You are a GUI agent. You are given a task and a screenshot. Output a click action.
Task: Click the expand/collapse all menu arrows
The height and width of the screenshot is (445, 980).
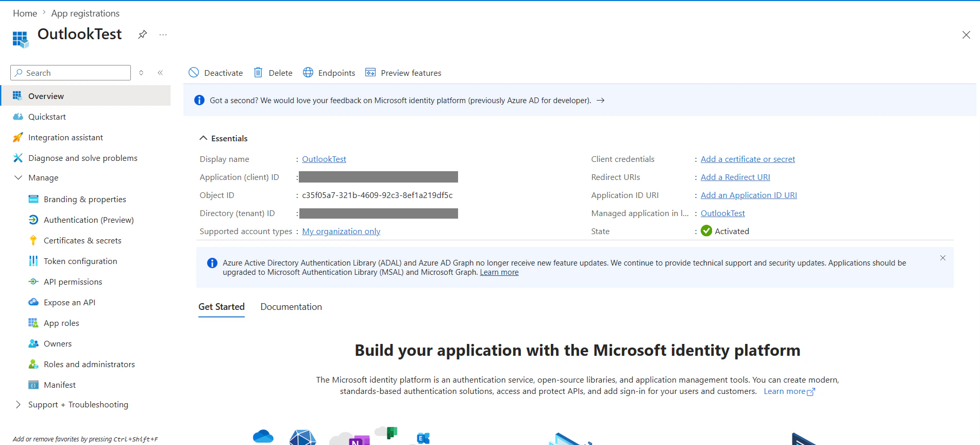[141, 73]
